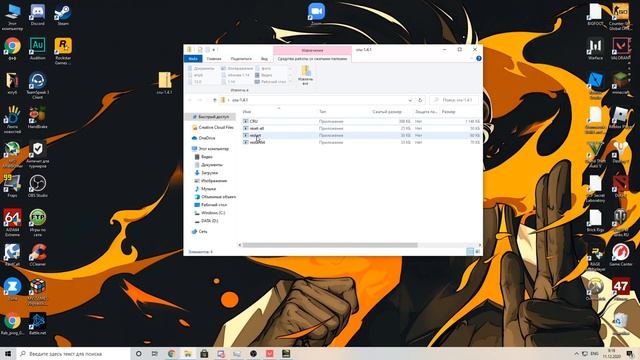The width and height of the screenshot is (640, 360).
Task: Open notification center in system tray
Action: 630,353
